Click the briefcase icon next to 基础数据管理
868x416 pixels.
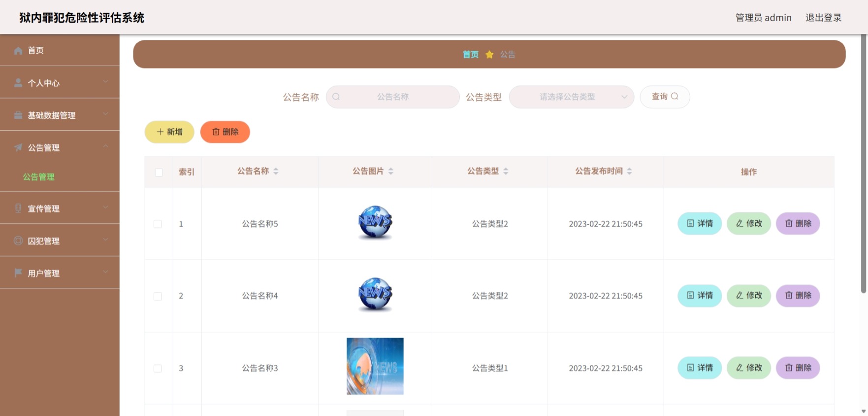click(18, 115)
